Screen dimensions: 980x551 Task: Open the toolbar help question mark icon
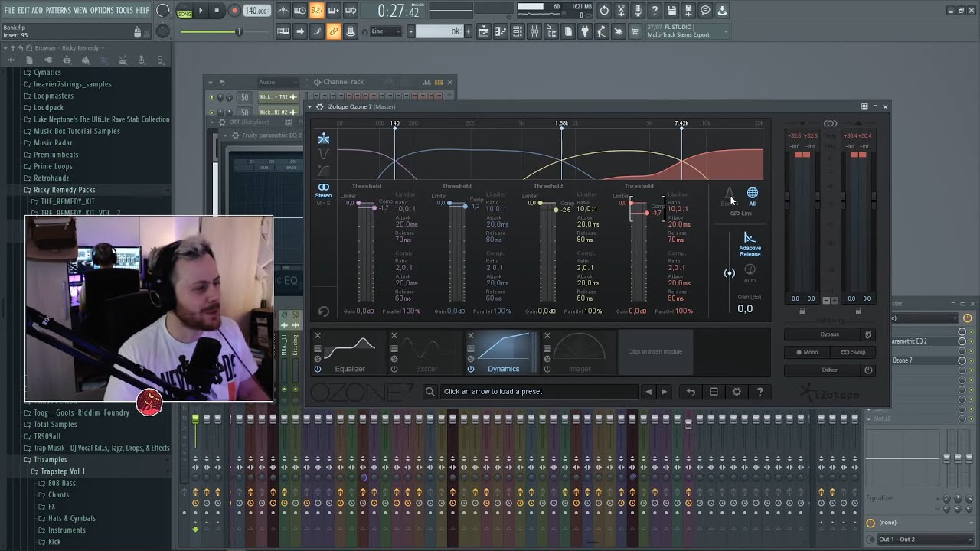pyautogui.click(x=655, y=11)
